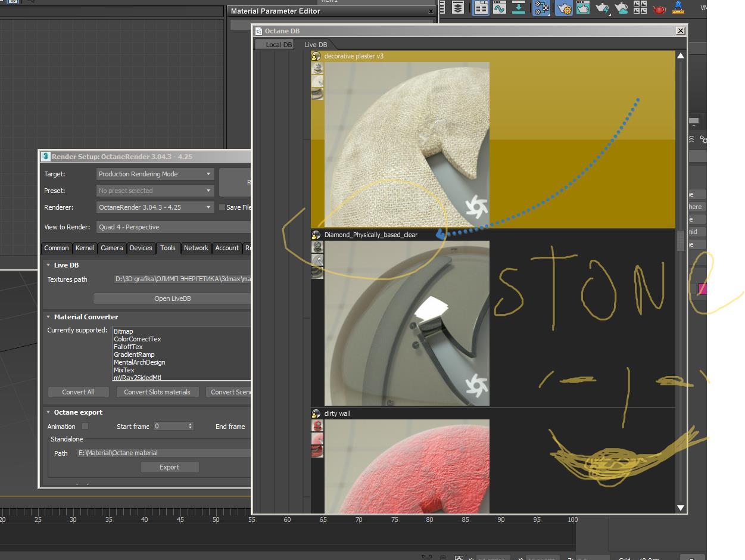Click the Octane DB scrollbar thumb

click(681, 239)
